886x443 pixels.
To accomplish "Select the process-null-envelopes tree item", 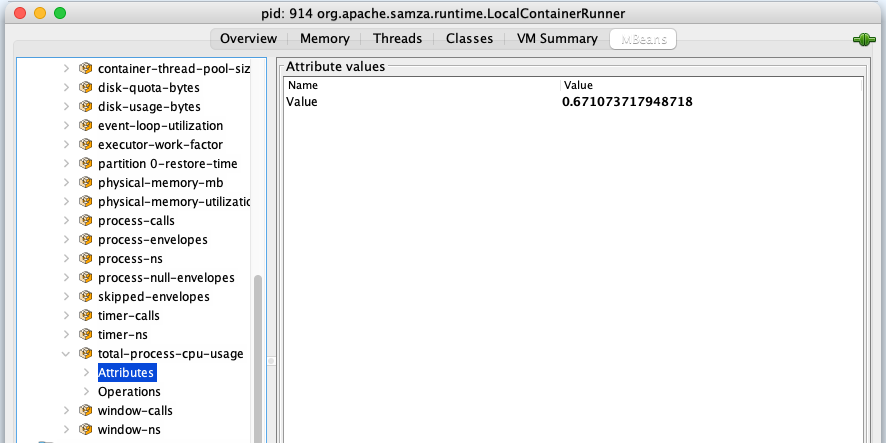I will point(166,277).
